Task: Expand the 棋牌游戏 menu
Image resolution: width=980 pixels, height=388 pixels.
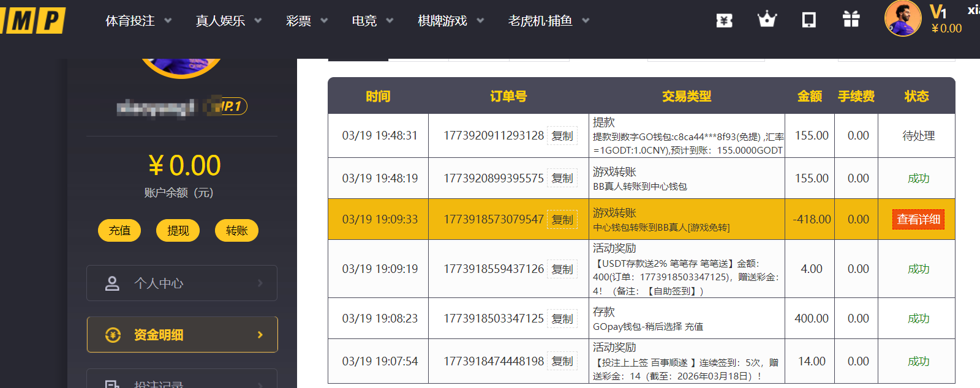Action: tap(451, 21)
